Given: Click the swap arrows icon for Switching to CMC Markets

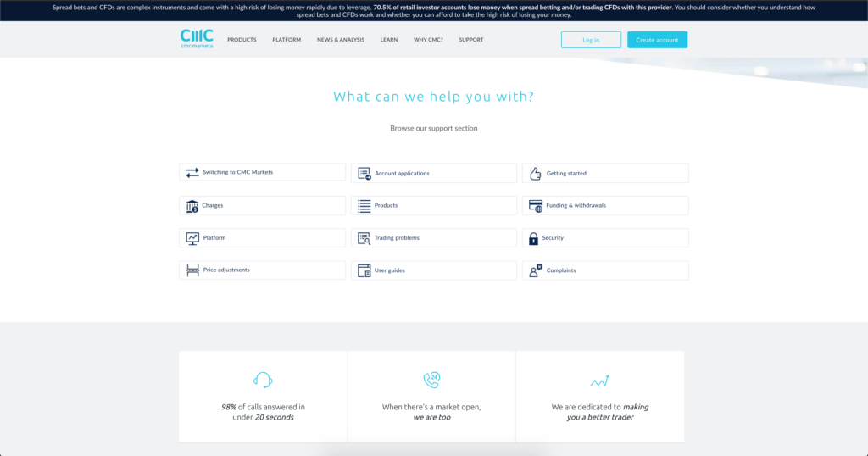Looking at the screenshot, I should click(192, 172).
